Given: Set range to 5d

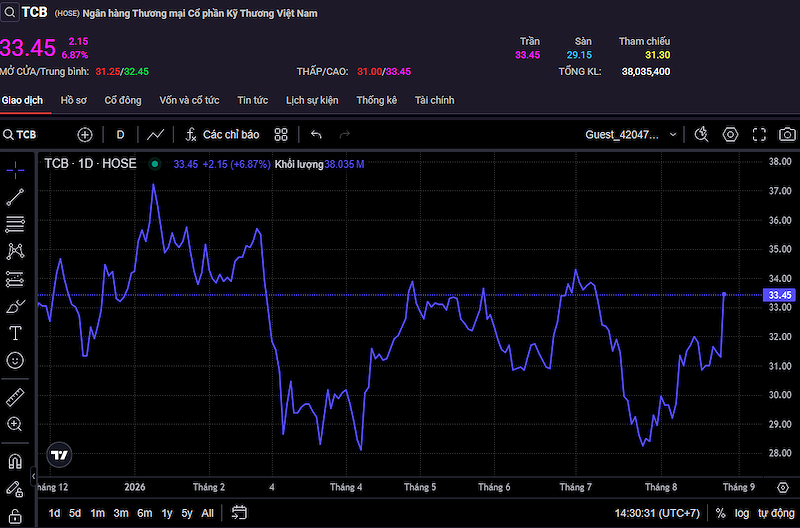Looking at the screenshot, I should [x=75, y=513].
